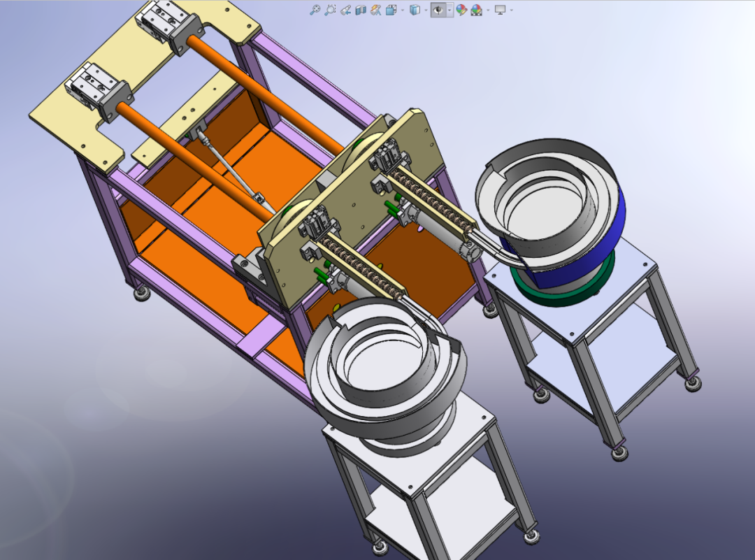Select the Zoom to Area tool
This screenshot has height=560, width=755.
point(330,10)
